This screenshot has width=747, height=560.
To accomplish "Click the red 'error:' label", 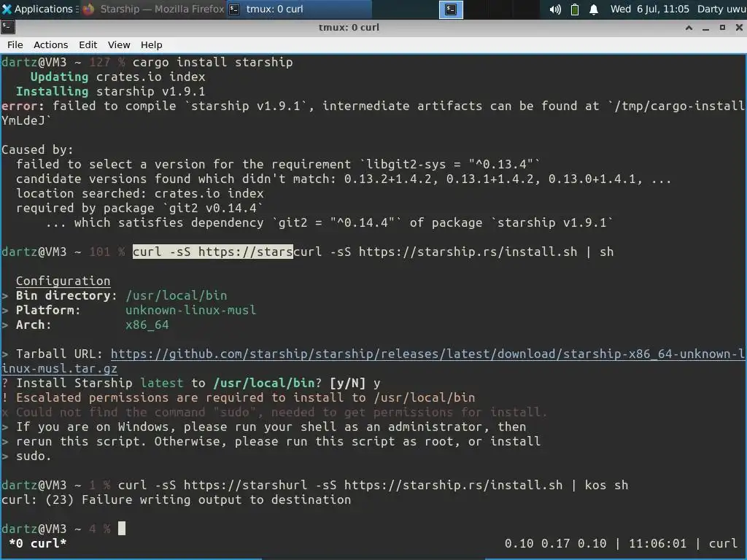I will [x=23, y=106].
